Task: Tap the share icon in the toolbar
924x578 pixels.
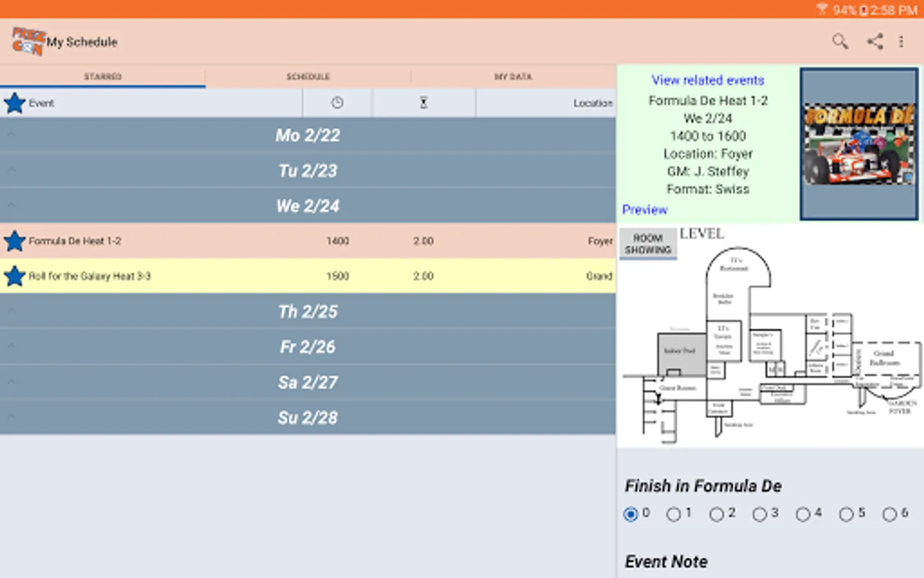Action: (875, 42)
